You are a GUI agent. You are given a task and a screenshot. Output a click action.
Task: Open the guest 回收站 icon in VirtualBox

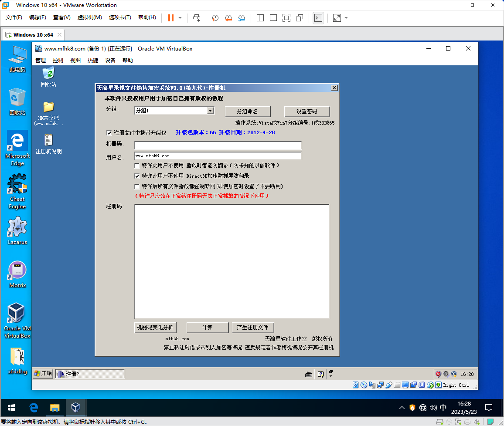(48, 77)
